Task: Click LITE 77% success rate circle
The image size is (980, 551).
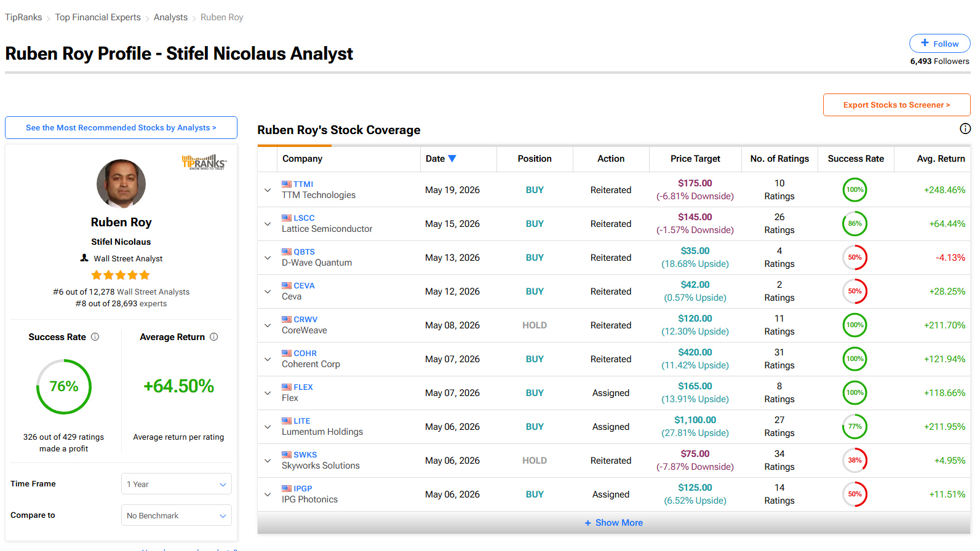Action: [x=855, y=427]
